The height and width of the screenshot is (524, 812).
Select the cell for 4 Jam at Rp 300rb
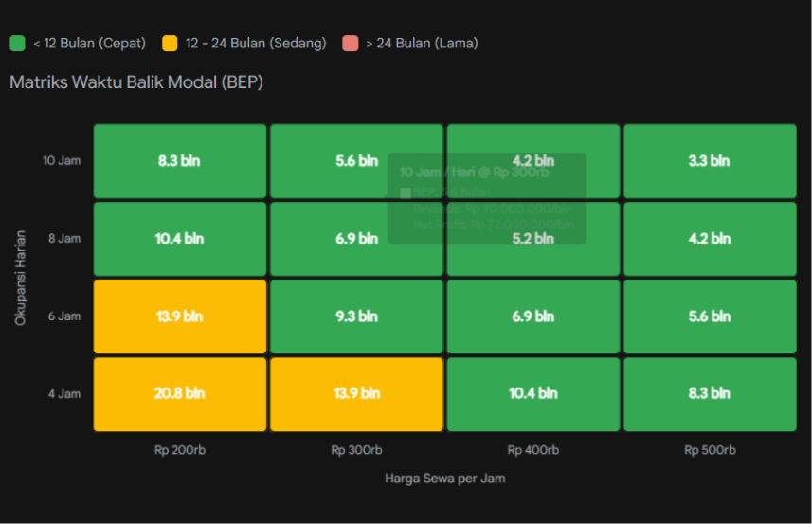356,393
